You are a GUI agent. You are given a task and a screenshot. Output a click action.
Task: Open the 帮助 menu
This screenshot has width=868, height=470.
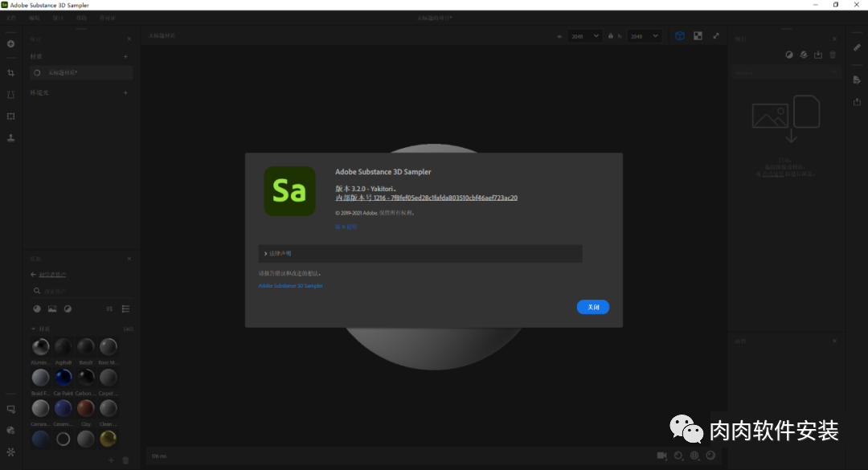(x=81, y=18)
